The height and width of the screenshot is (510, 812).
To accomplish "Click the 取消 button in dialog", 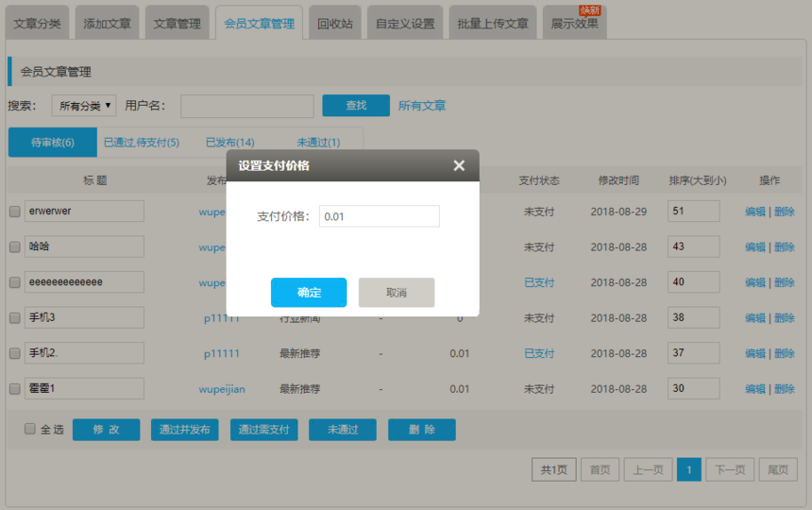I will tap(397, 293).
